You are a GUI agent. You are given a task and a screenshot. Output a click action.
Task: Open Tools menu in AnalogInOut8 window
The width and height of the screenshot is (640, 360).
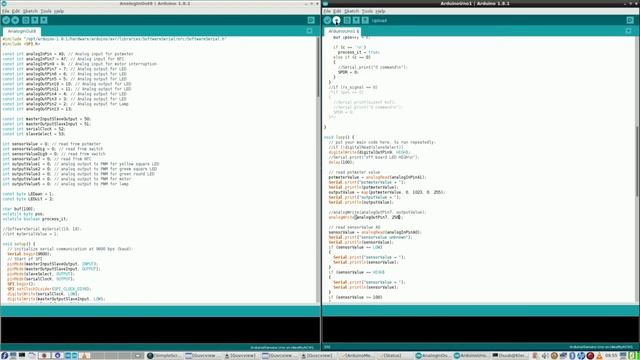point(46,11)
